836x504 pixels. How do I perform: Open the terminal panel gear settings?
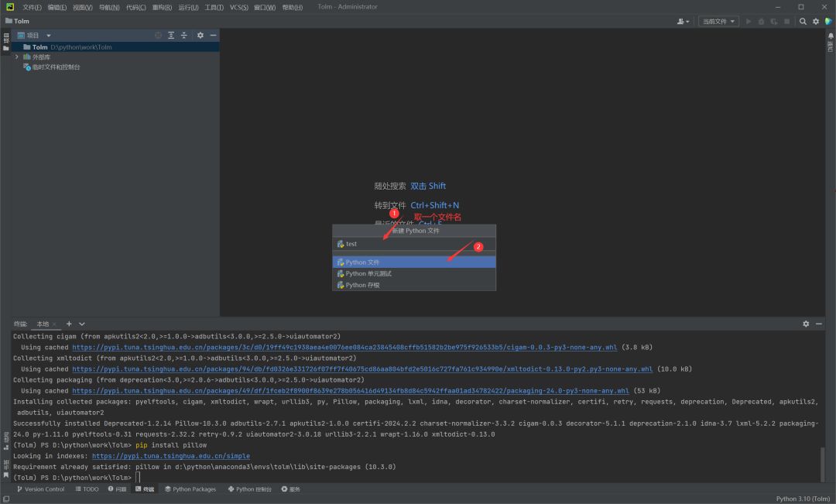pos(806,324)
